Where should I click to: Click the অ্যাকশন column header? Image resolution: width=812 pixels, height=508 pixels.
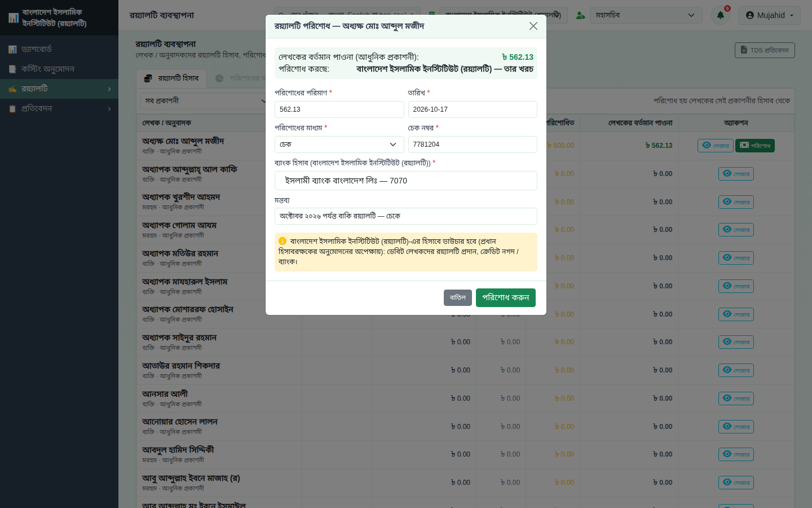[x=736, y=123]
